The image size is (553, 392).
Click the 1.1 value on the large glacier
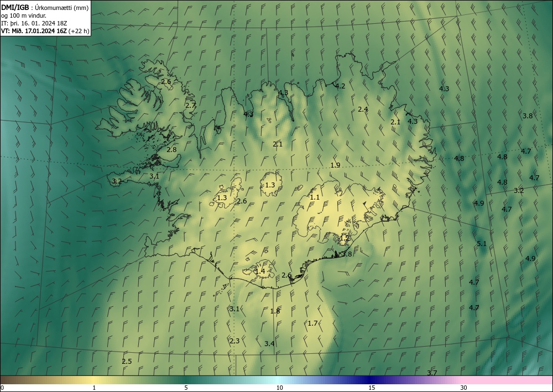[x=315, y=197]
